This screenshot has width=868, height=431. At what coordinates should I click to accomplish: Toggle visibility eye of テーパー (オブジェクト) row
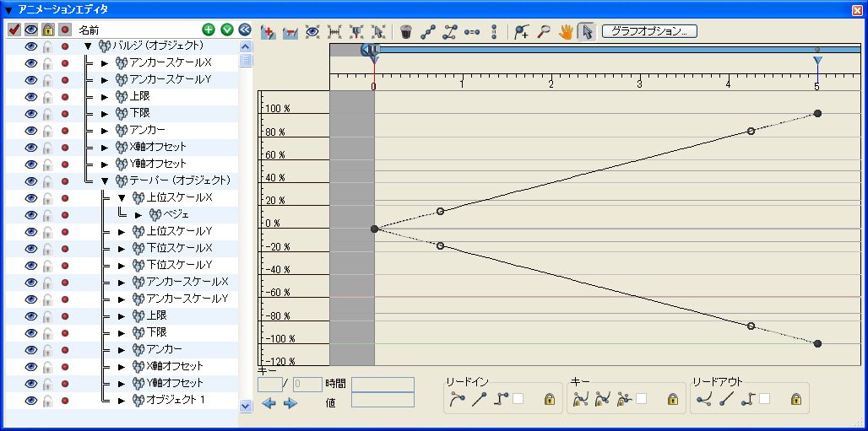pos(31,181)
